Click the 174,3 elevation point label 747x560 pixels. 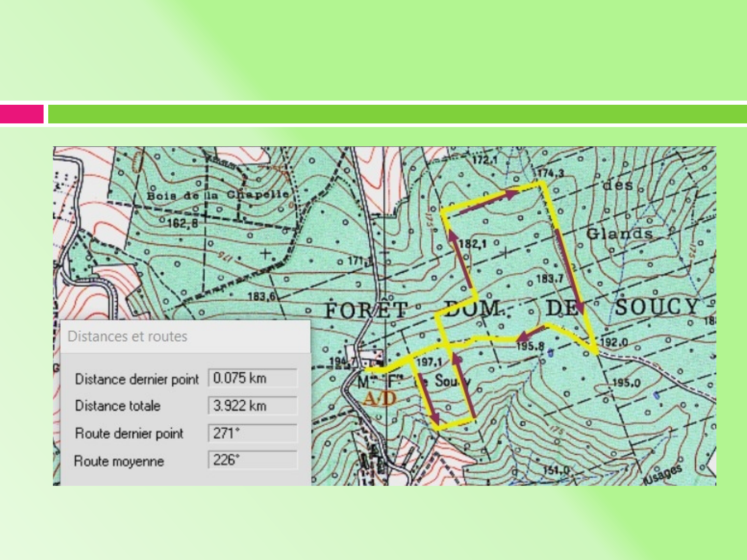pyautogui.click(x=550, y=173)
